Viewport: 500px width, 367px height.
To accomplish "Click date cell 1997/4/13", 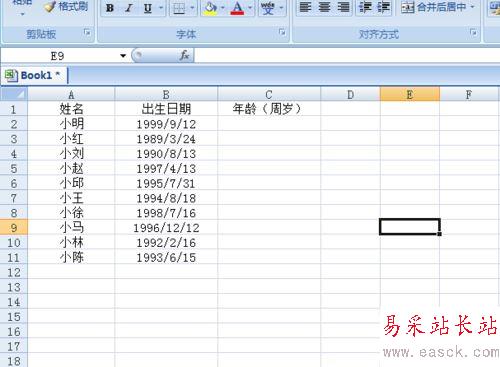I will tap(166, 168).
